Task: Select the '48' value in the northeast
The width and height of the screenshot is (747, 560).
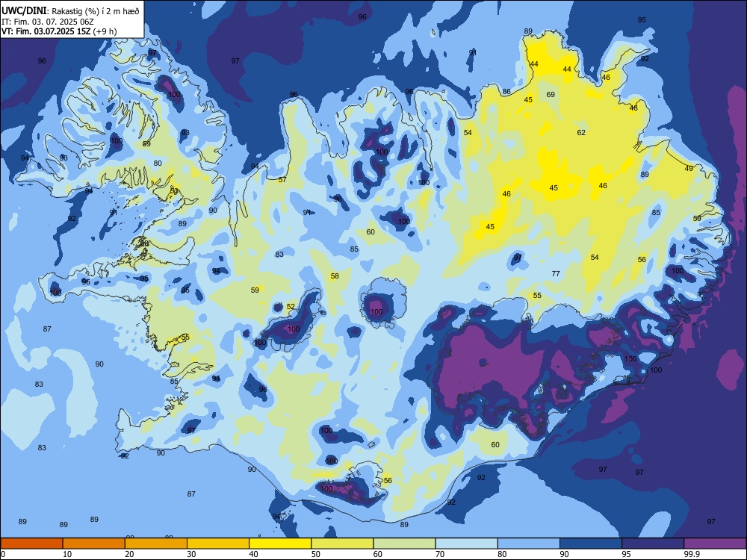Action: point(633,108)
